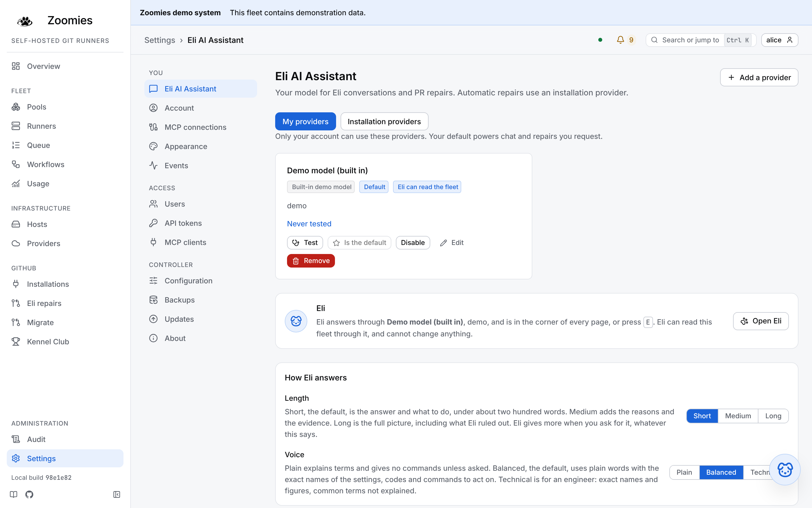Click the Account person icon
This screenshot has width=812, height=508.
[153, 108]
